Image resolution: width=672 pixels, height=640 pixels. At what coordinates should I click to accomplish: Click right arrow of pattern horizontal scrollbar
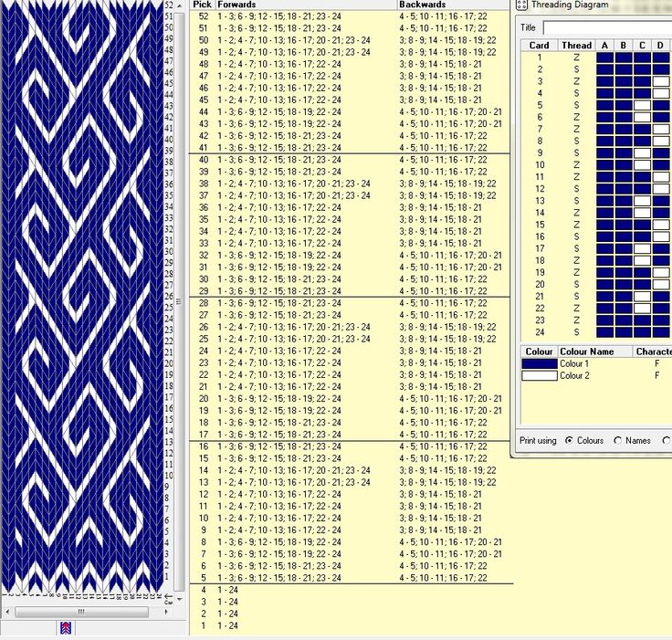(x=167, y=612)
